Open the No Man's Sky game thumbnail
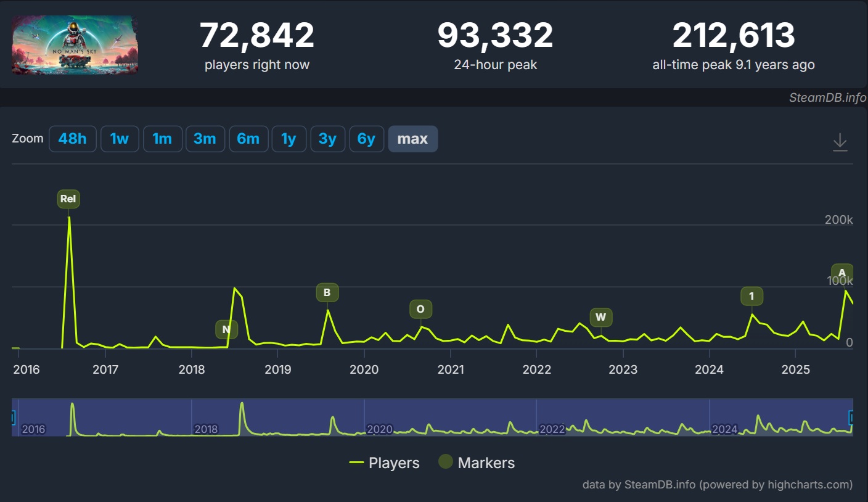This screenshot has width=868, height=502. [75, 45]
